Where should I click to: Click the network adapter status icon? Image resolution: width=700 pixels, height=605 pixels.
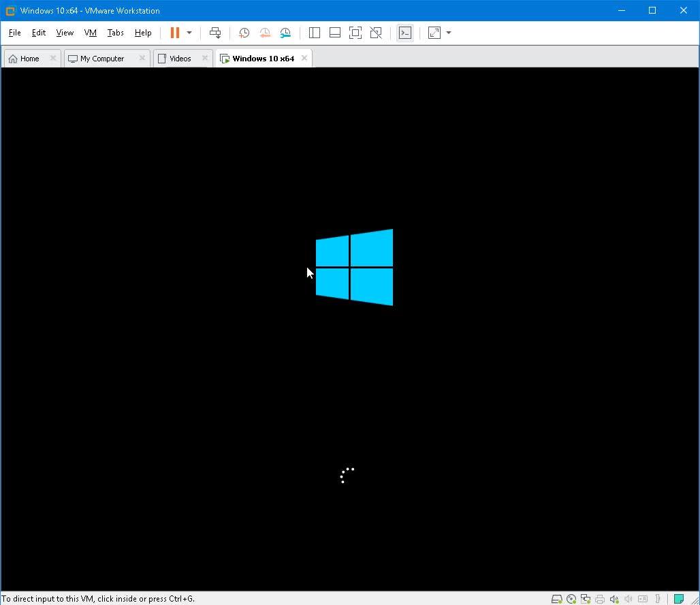[x=586, y=599]
